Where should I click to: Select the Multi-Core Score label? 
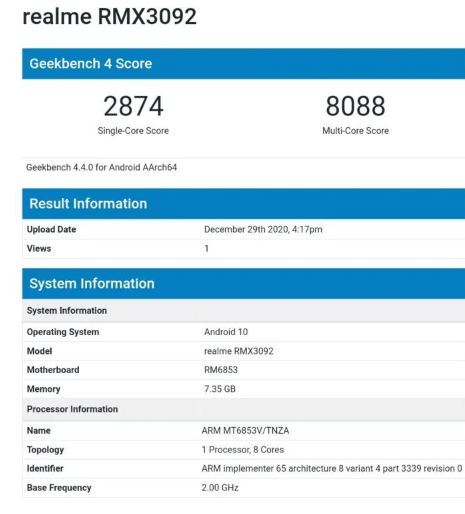pos(355,131)
